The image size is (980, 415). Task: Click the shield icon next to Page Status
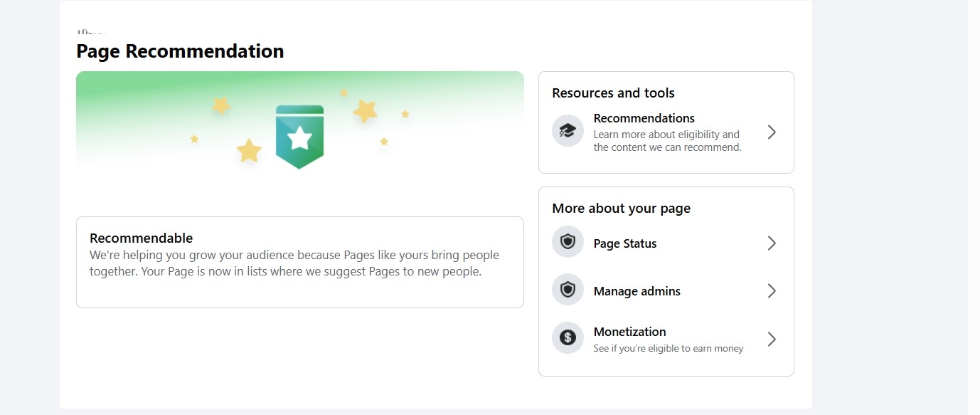coord(568,243)
